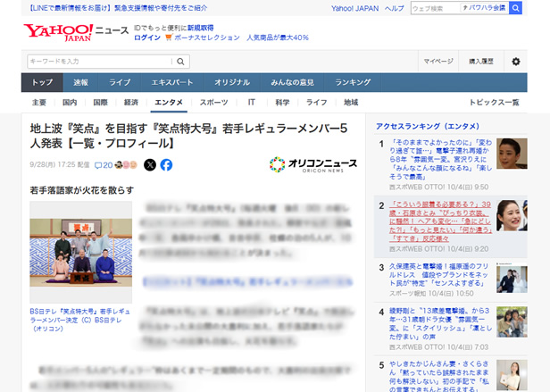The width and height of the screenshot is (550, 392).
Task: Click the ヘルプ link
Action: pos(395,8)
